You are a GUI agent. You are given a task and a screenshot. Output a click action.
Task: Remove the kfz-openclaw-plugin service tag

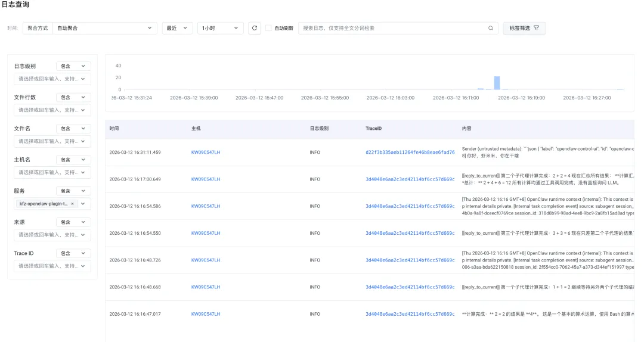72,204
